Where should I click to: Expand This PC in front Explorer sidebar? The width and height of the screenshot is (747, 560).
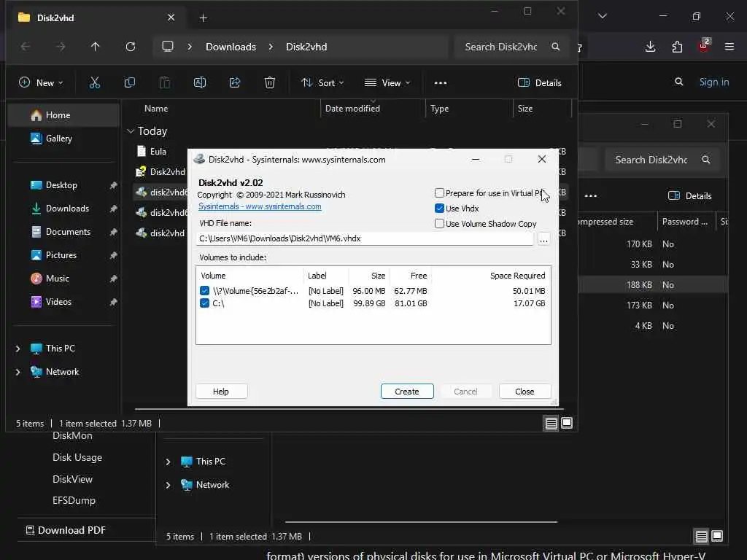(x=18, y=349)
